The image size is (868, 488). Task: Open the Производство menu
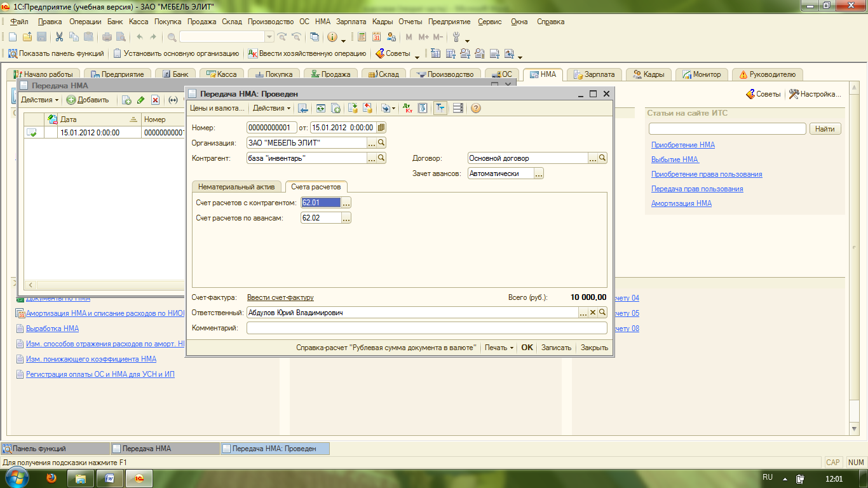coord(271,22)
